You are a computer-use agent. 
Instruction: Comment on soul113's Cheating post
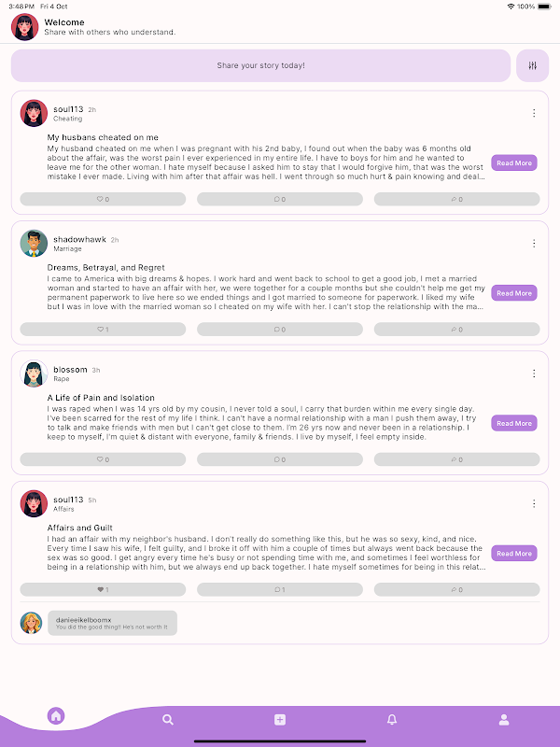point(280,199)
